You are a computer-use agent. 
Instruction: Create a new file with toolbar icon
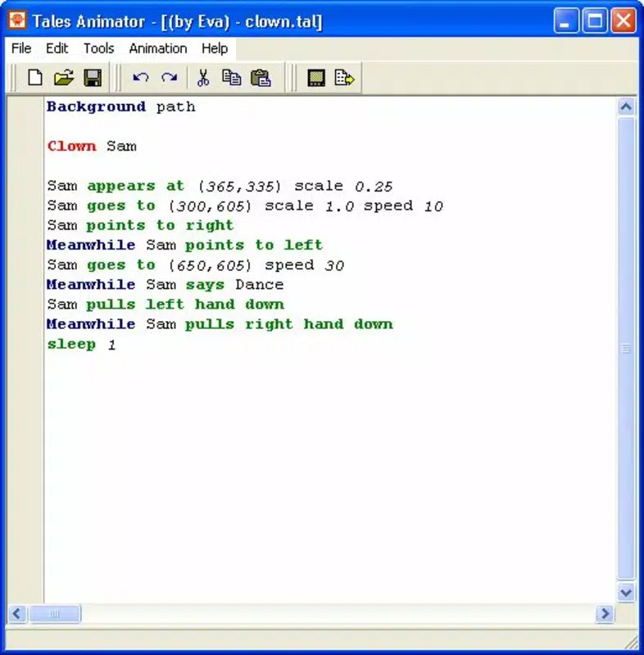coord(35,78)
